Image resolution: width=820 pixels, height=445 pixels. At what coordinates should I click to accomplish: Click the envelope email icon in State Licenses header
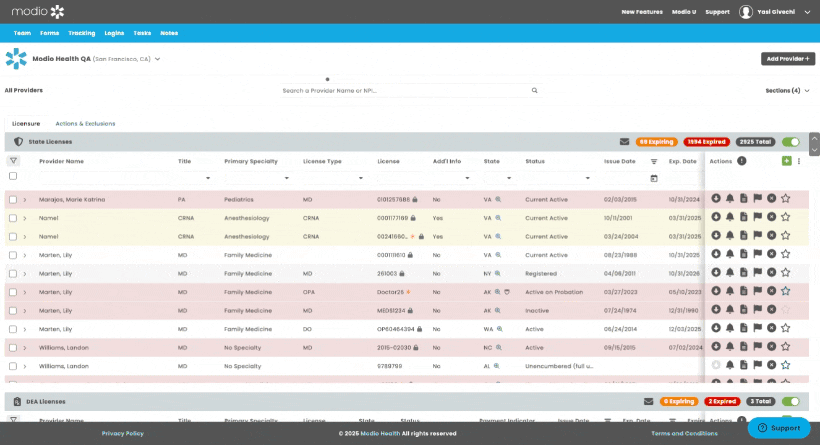point(624,142)
